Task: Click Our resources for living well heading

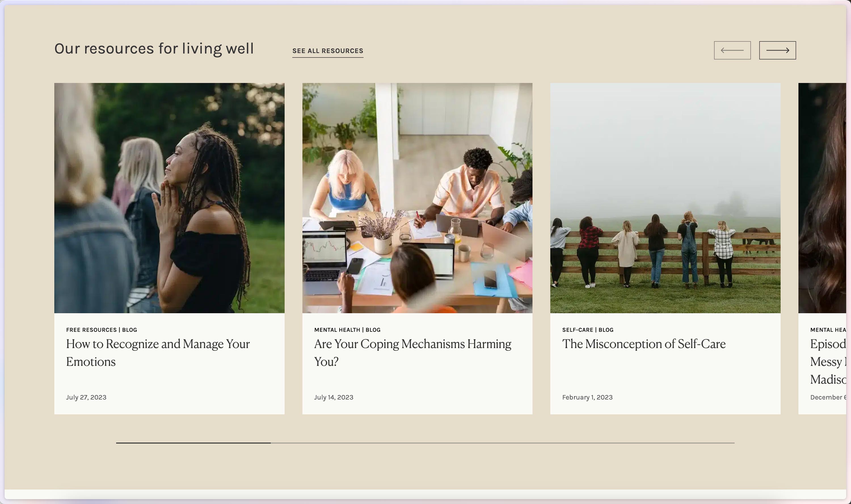Action: click(x=154, y=48)
